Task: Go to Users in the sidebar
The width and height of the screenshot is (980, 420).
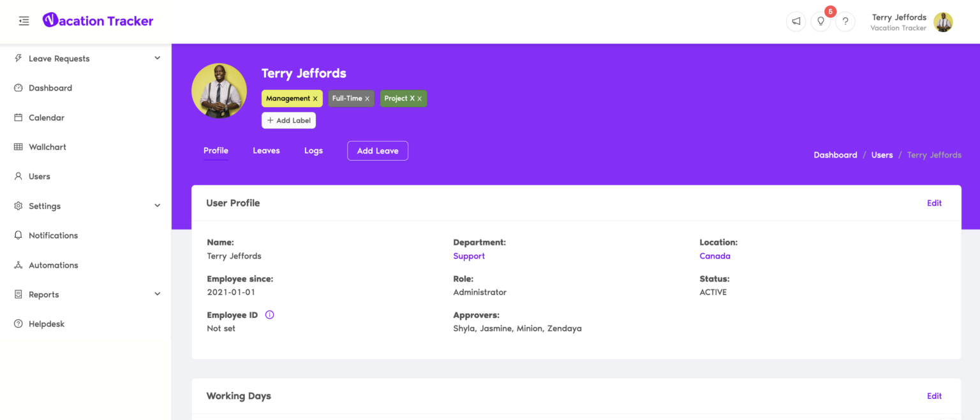Action: (40, 177)
